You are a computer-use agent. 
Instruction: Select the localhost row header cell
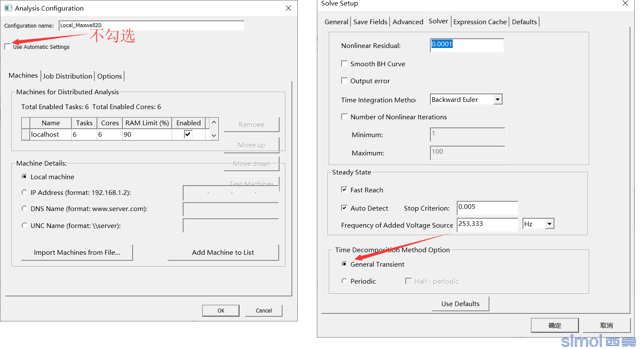point(25,135)
